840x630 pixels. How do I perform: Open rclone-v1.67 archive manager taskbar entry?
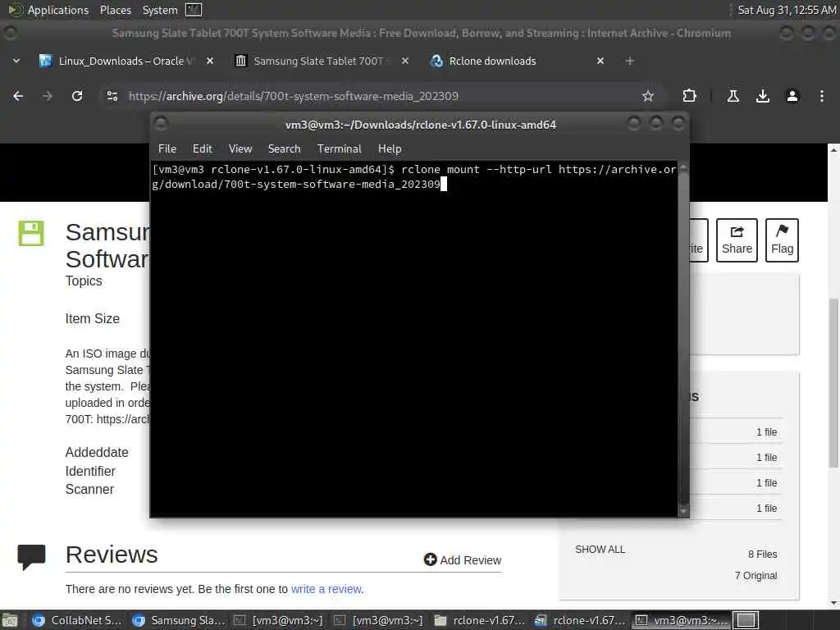(579, 620)
